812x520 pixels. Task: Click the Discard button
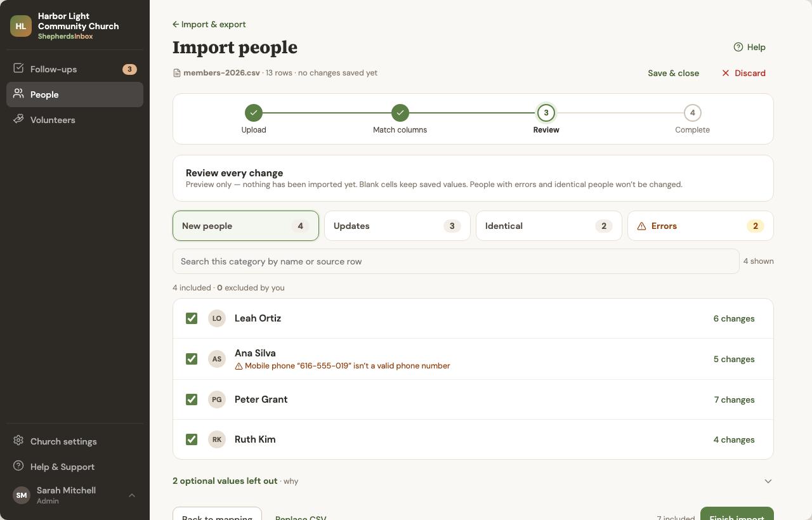coord(743,73)
